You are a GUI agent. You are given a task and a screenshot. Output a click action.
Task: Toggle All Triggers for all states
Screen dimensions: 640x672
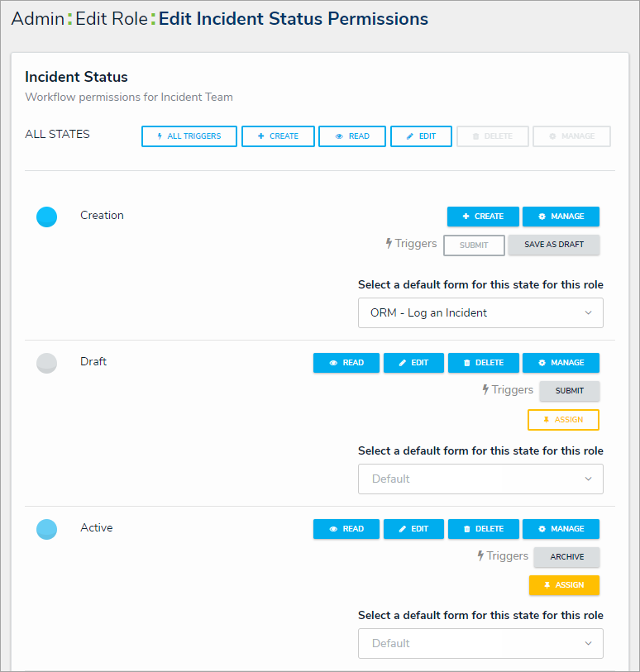[189, 136]
